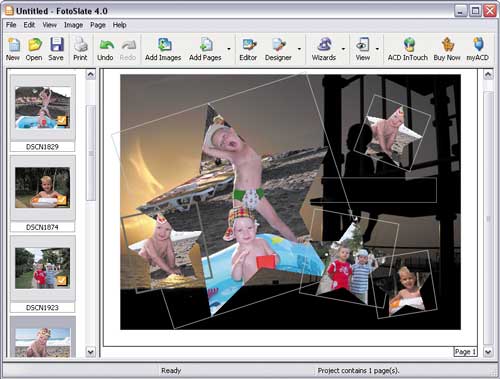
Task: Click the New project icon
Action: (x=13, y=49)
